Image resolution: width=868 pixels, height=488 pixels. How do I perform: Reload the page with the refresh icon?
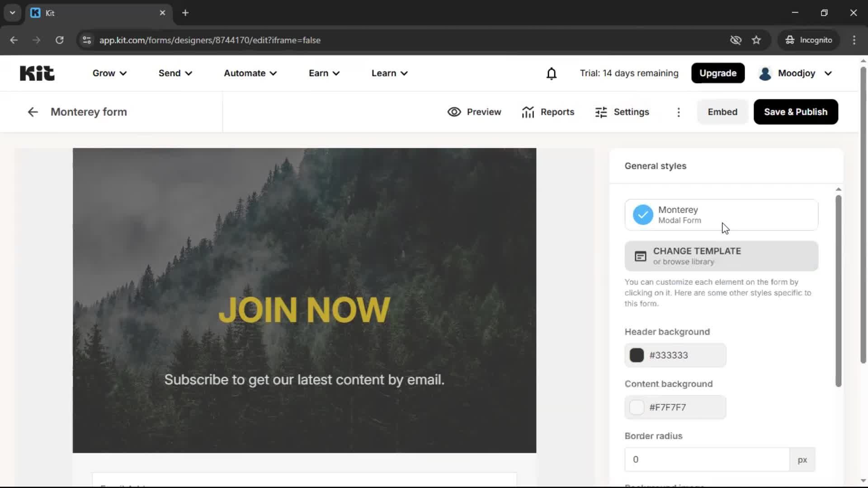coord(59,40)
